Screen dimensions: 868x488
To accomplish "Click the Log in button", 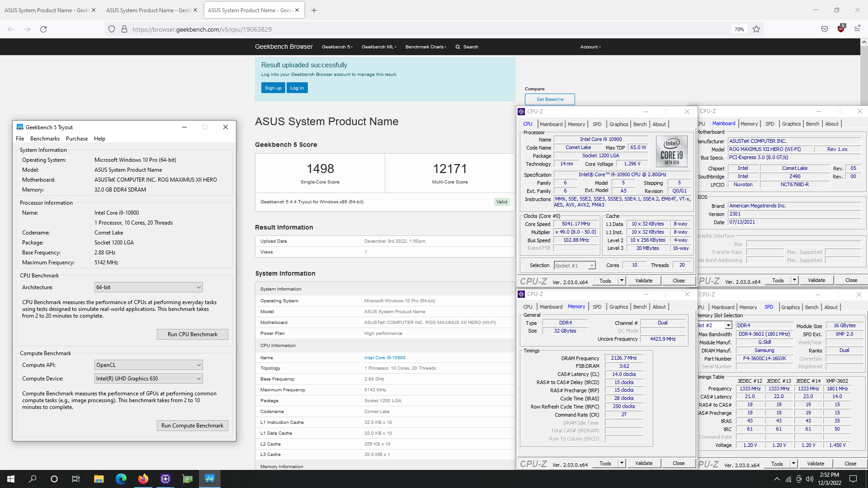I will click(x=297, y=88).
